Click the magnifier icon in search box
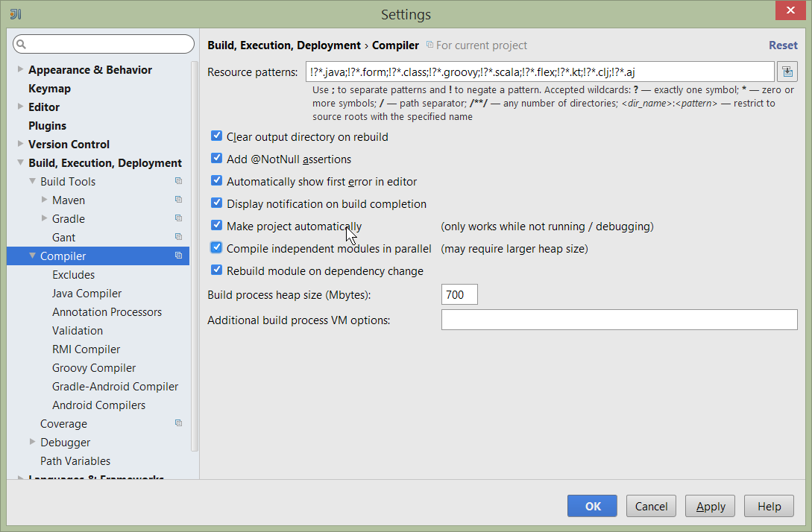Screen dimensions: 812x532 pyautogui.click(x=22, y=45)
